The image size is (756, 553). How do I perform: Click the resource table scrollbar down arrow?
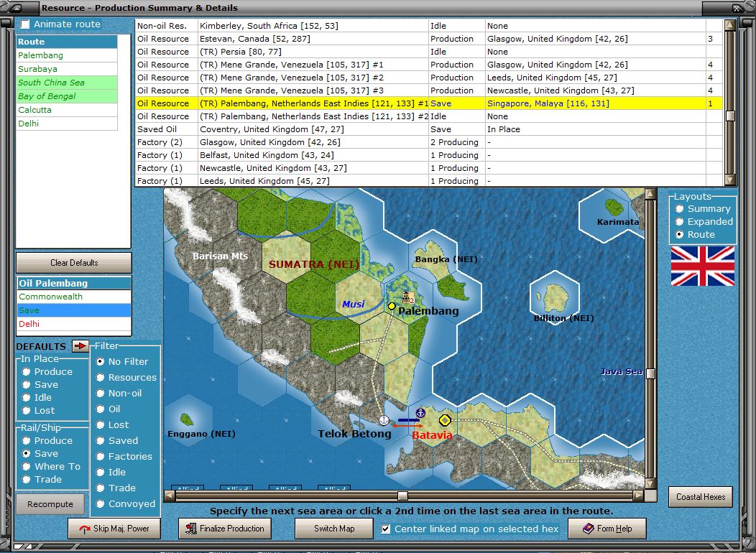point(730,180)
